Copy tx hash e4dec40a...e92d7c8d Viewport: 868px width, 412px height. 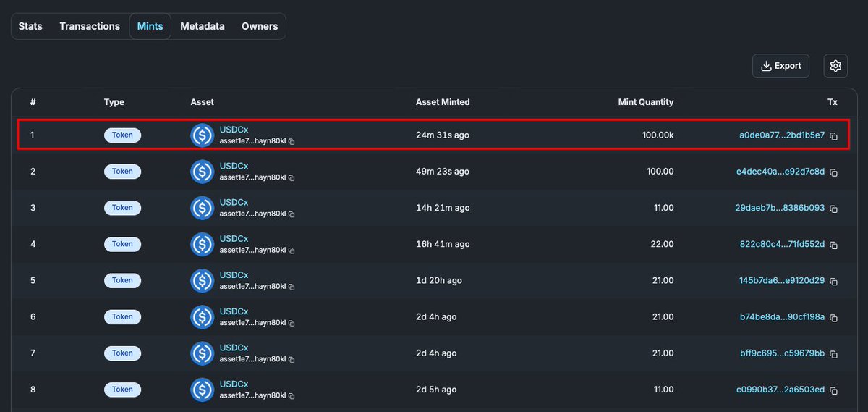click(x=833, y=172)
